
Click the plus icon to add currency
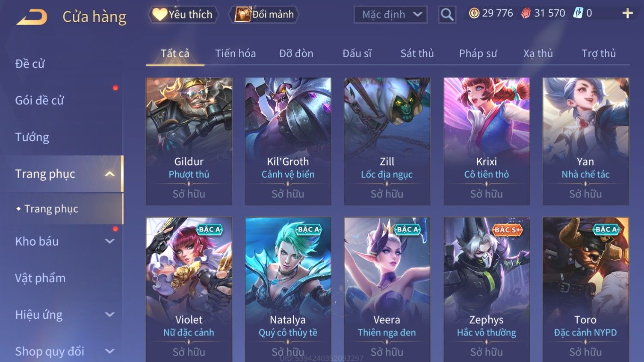[x=627, y=14]
